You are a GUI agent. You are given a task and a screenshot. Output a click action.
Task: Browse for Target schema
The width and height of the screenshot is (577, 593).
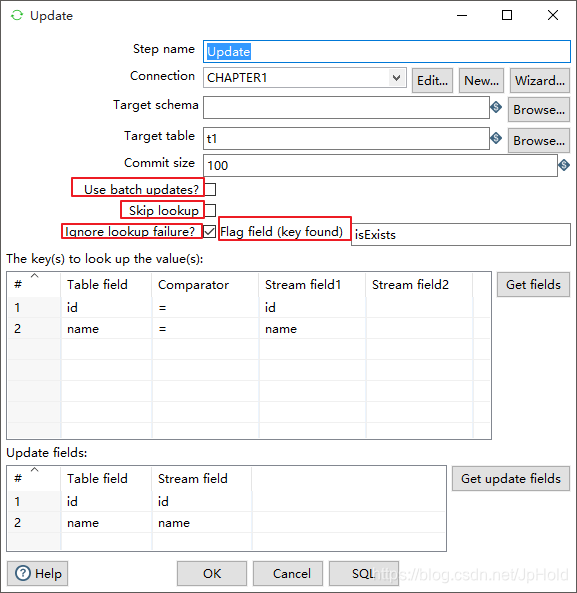point(539,109)
